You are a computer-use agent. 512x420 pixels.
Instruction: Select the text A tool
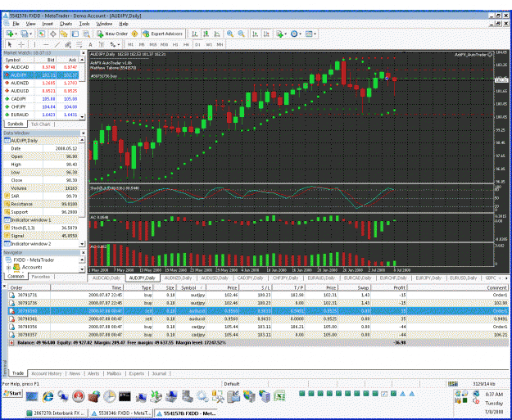(90, 44)
